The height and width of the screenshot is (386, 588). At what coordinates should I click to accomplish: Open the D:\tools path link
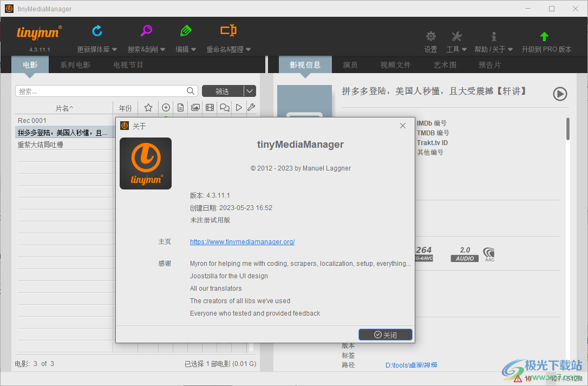(411, 365)
